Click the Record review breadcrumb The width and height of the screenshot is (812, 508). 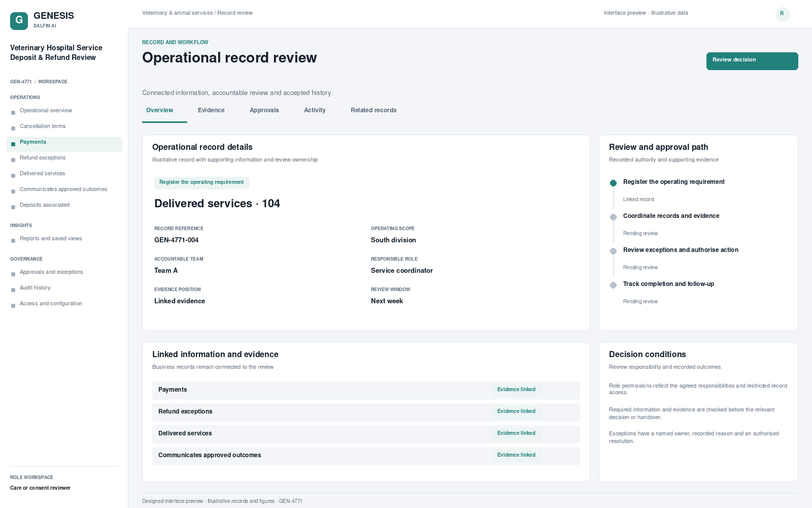point(235,13)
